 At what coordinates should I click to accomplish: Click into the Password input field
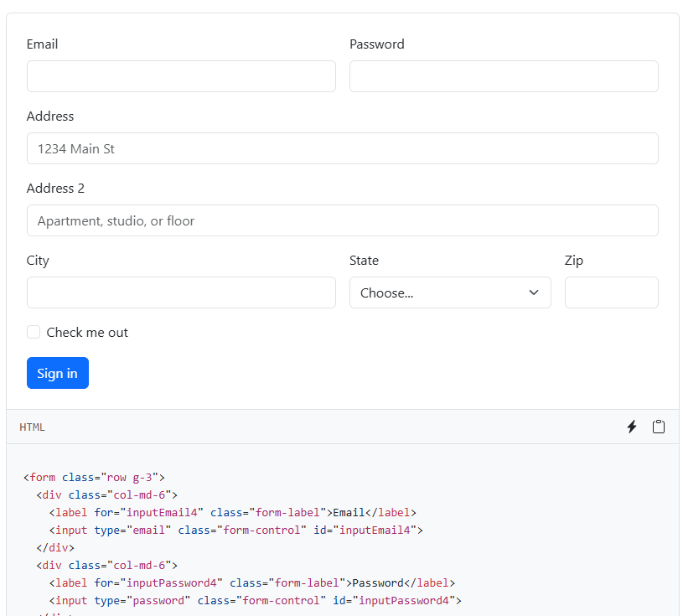click(504, 76)
